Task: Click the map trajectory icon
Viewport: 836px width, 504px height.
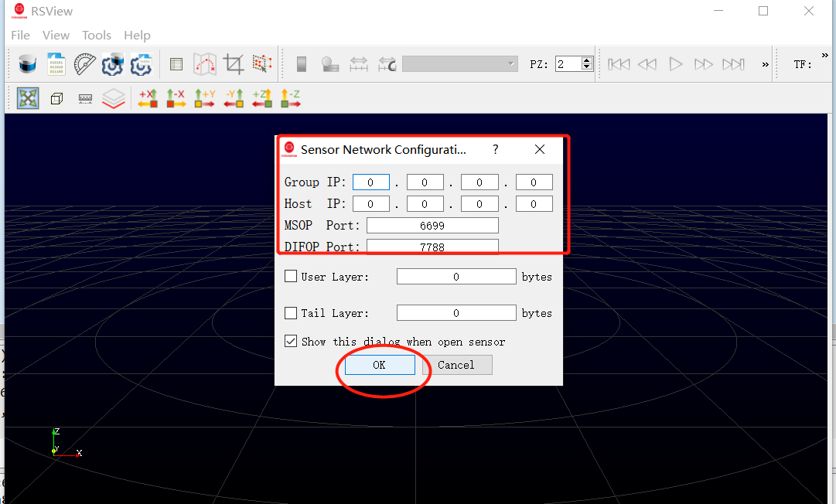Action: tap(205, 64)
